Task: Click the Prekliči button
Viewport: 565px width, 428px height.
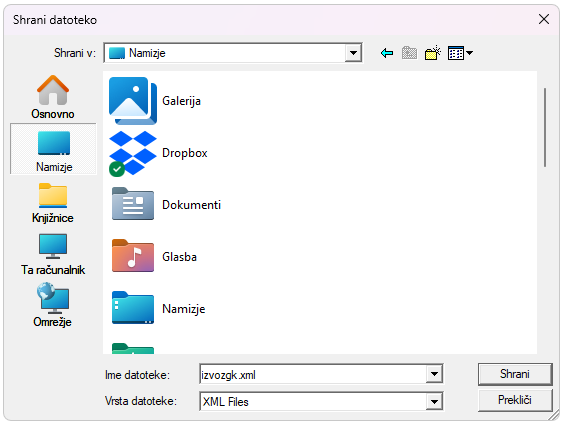Action: (515, 400)
